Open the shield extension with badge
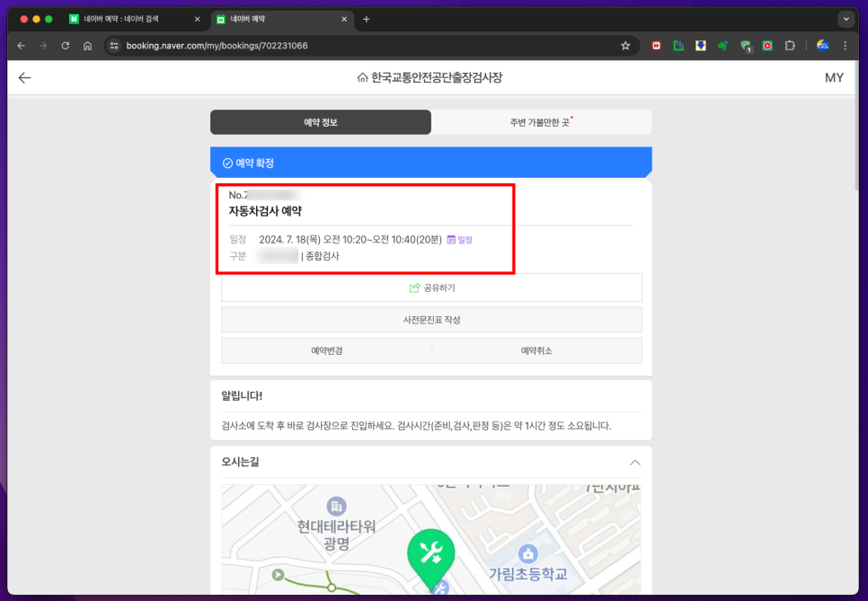 pyautogui.click(x=746, y=46)
